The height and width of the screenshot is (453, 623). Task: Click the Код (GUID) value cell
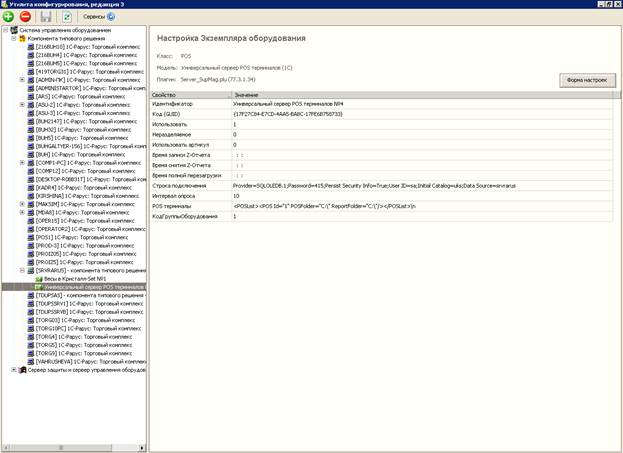[422, 114]
